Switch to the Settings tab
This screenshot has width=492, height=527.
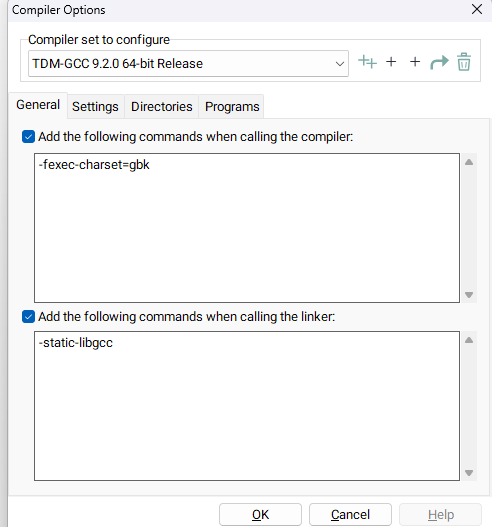coord(95,107)
